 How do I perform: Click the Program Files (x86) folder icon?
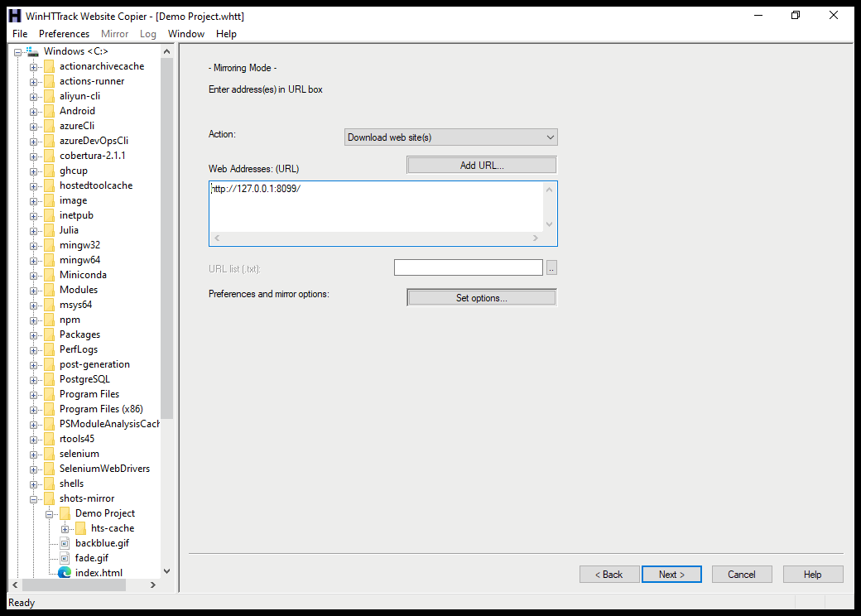[50, 409]
